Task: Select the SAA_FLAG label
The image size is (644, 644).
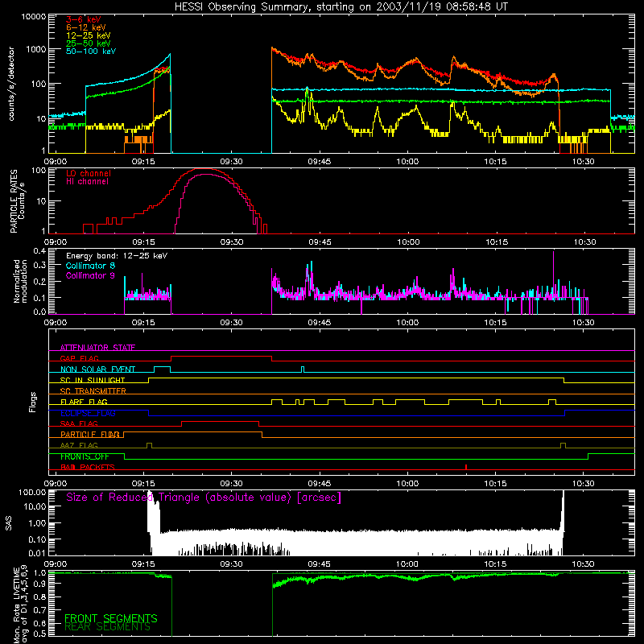Action: click(x=79, y=423)
